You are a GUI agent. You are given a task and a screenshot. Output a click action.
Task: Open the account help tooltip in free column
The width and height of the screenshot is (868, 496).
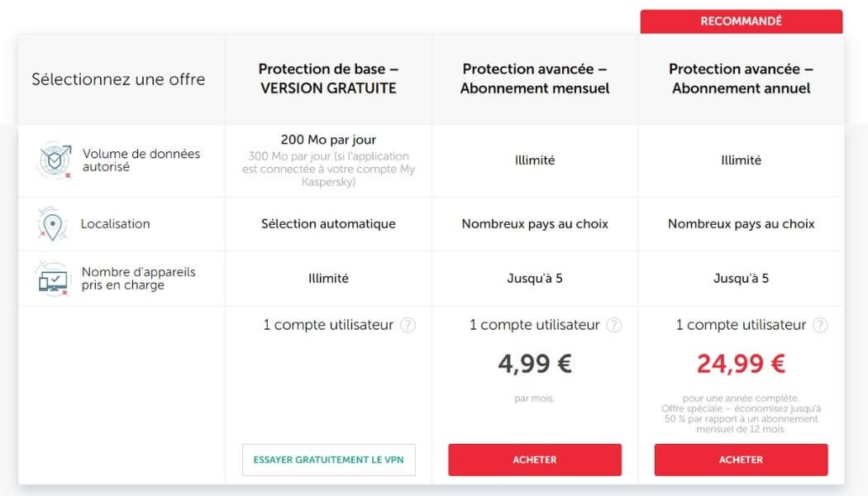[408, 324]
